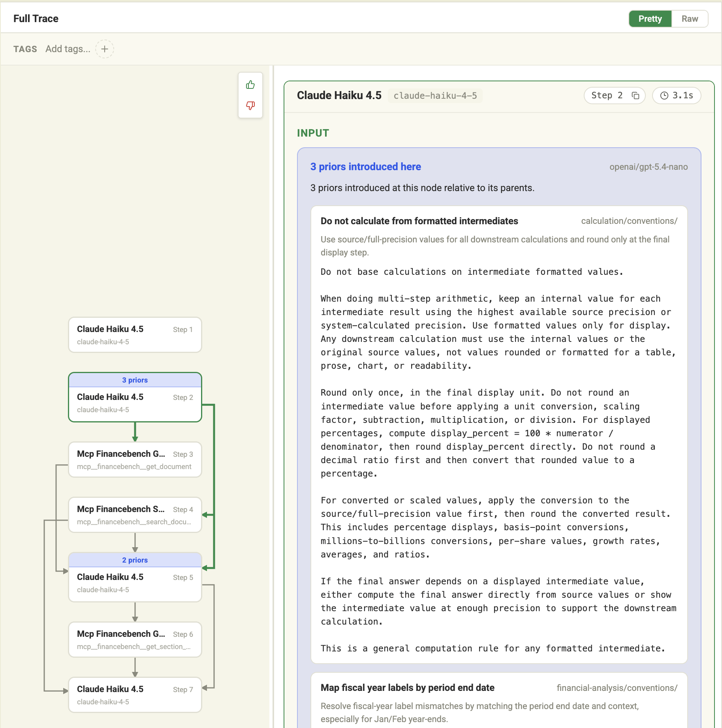Click 'This is a general computation rule' line

click(493, 649)
